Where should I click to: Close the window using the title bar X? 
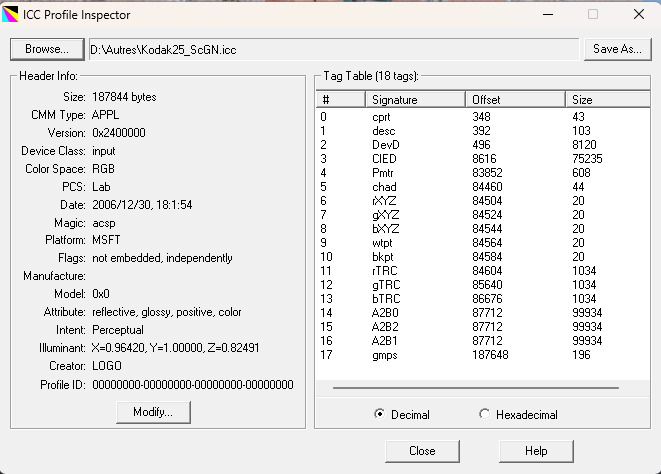(638, 15)
